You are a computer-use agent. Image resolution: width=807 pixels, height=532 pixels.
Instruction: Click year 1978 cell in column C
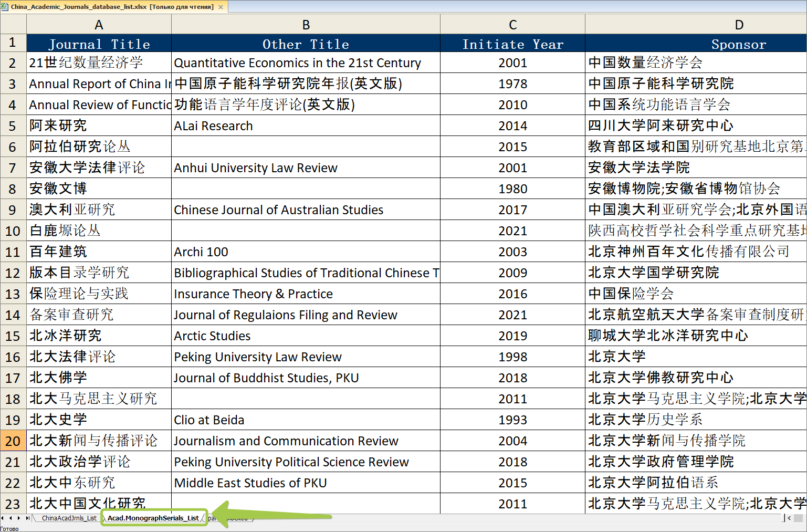click(512, 84)
